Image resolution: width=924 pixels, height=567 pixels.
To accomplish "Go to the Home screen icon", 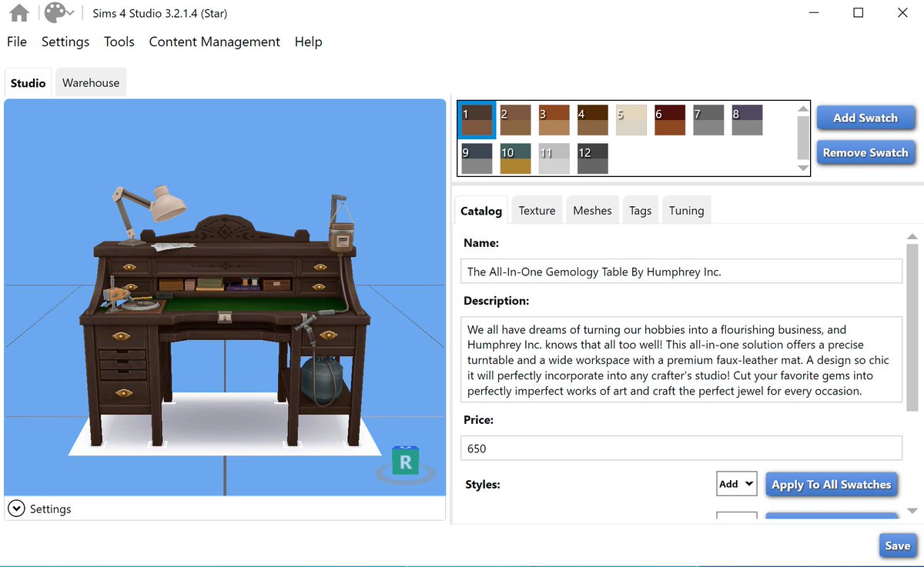I will pyautogui.click(x=19, y=13).
